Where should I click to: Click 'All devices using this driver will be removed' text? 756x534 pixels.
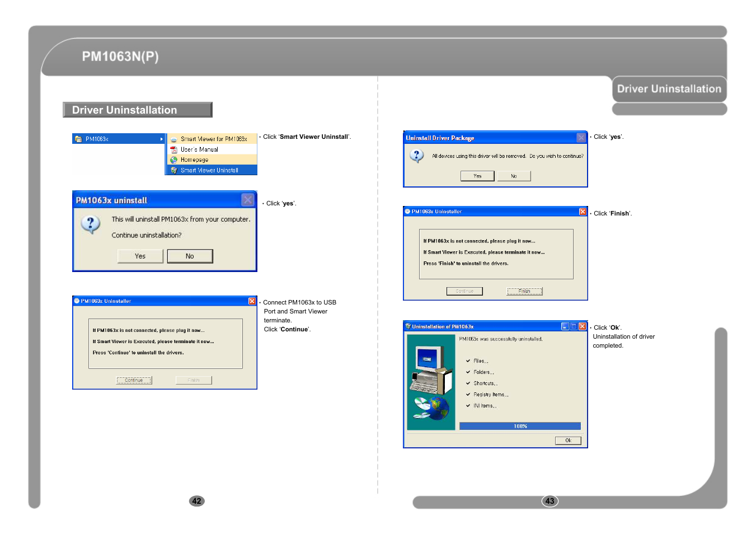(x=479, y=156)
